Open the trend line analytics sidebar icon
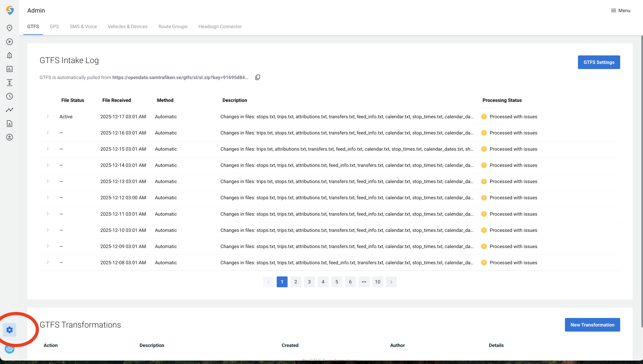643x364 pixels. point(10,110)
